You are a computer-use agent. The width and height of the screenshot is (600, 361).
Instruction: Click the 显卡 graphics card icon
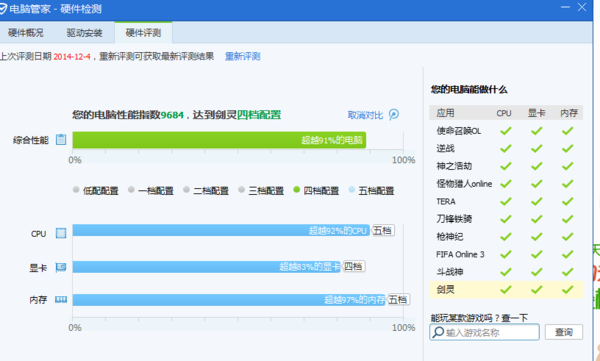click(x=61, y=267)
